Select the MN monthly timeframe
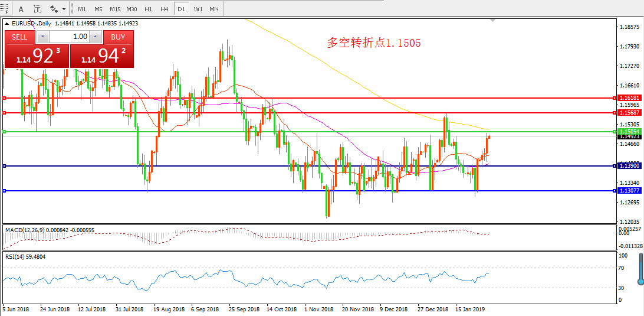This screenshot has width=644, height=316. pos(214,9)
